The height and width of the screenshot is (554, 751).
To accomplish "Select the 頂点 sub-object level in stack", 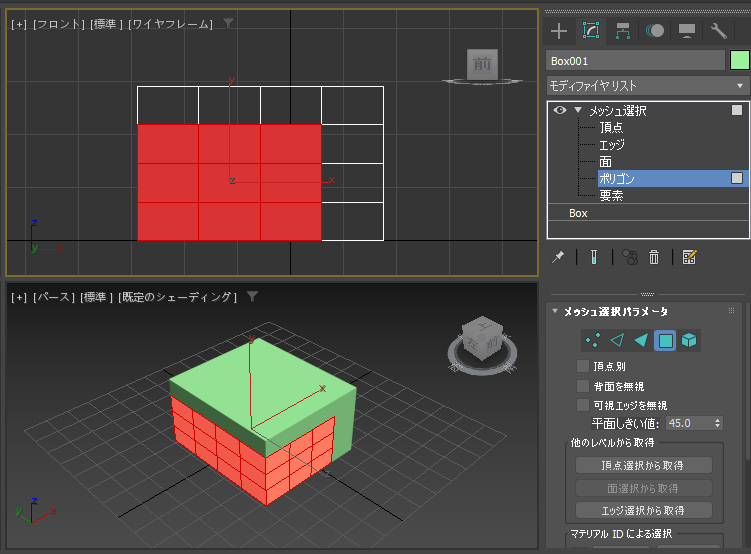I will [611, 127].
